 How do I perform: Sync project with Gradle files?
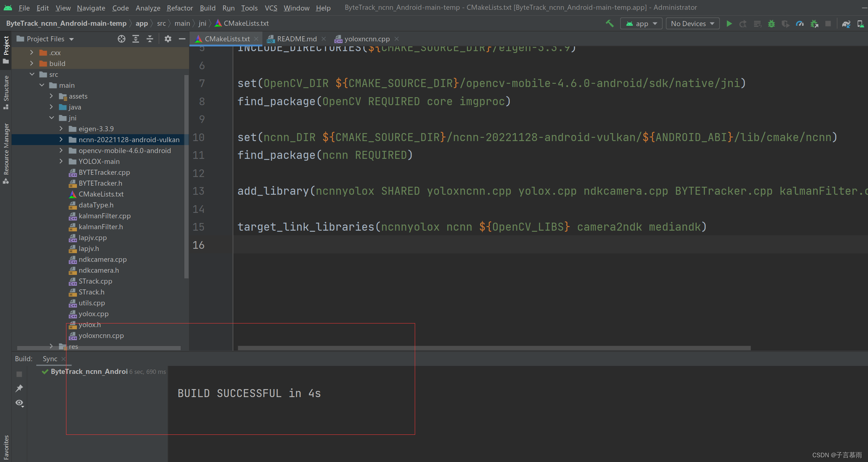click(x=846, y=24)
